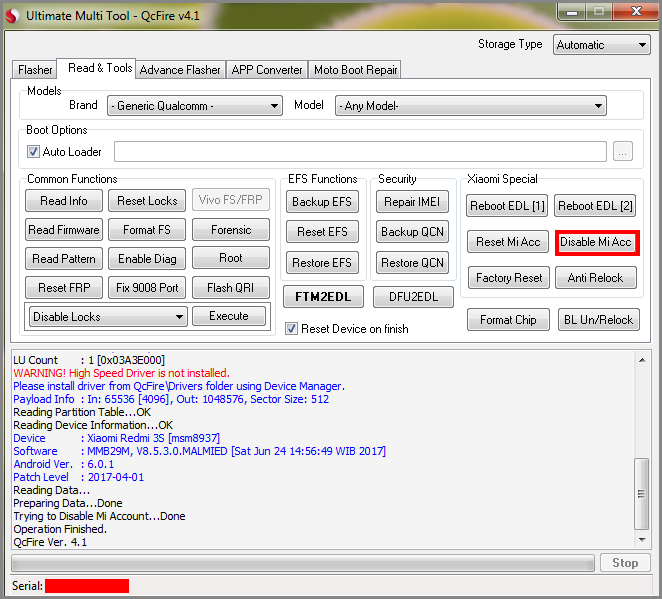Open the Moto Boot Repair tab
Viewport: 662px width, 599px height.
coord(355,70)
